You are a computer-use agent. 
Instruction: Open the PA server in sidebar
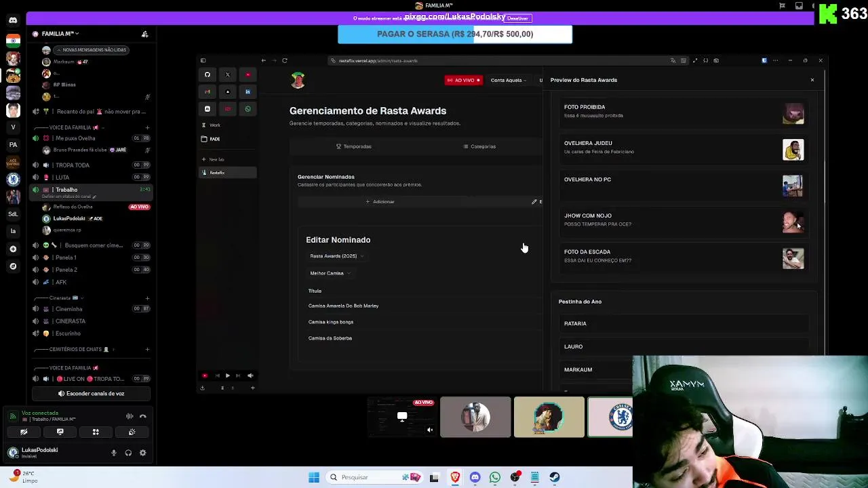13,144
